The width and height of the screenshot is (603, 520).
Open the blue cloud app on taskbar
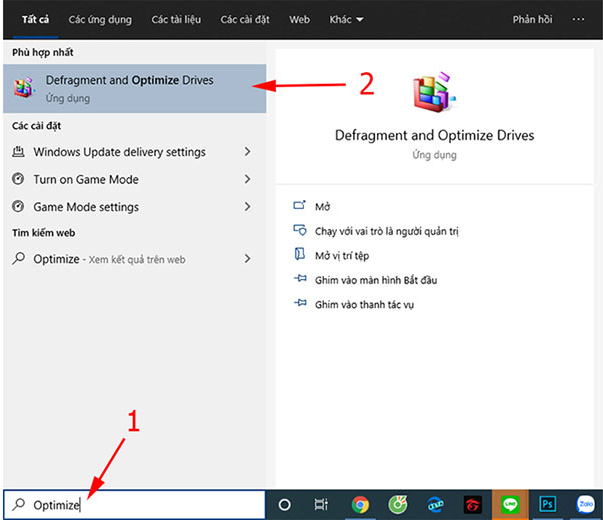click(435, 505)
